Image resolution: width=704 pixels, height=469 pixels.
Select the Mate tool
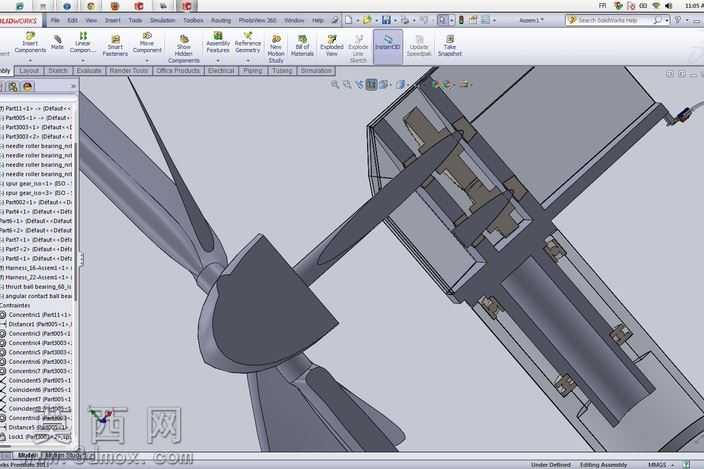click(57, 42)
